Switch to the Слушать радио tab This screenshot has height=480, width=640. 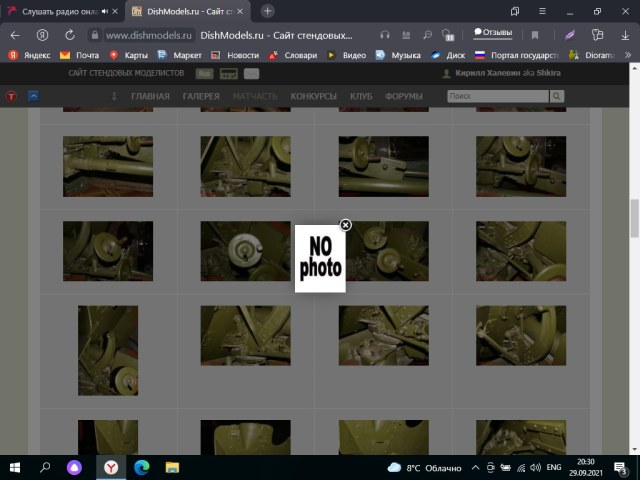60,11
